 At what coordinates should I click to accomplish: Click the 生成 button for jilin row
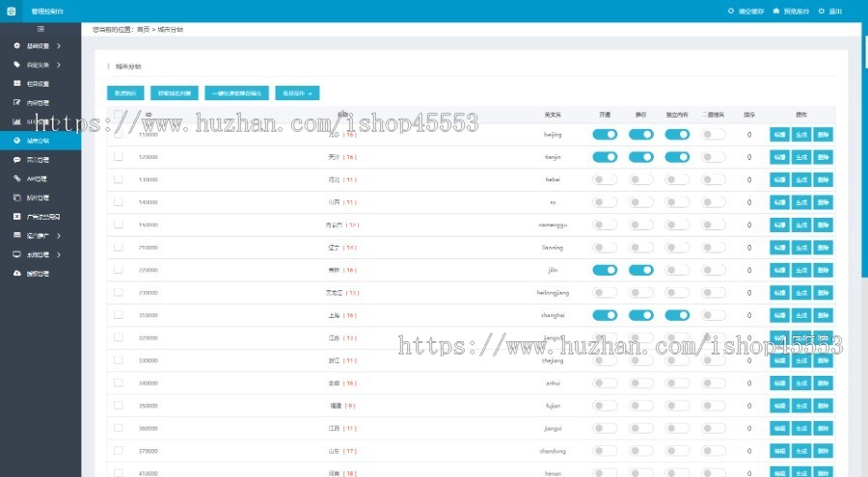tap(801, 270)
